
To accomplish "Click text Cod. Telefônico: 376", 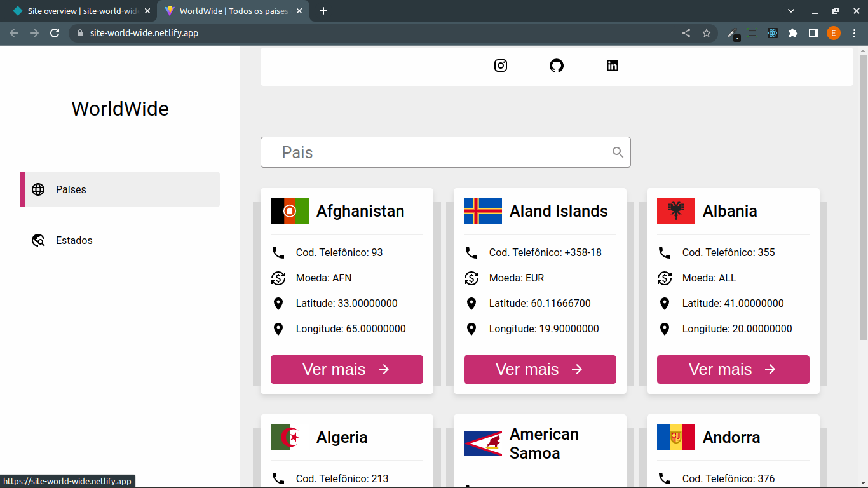I will click(729, 478).
